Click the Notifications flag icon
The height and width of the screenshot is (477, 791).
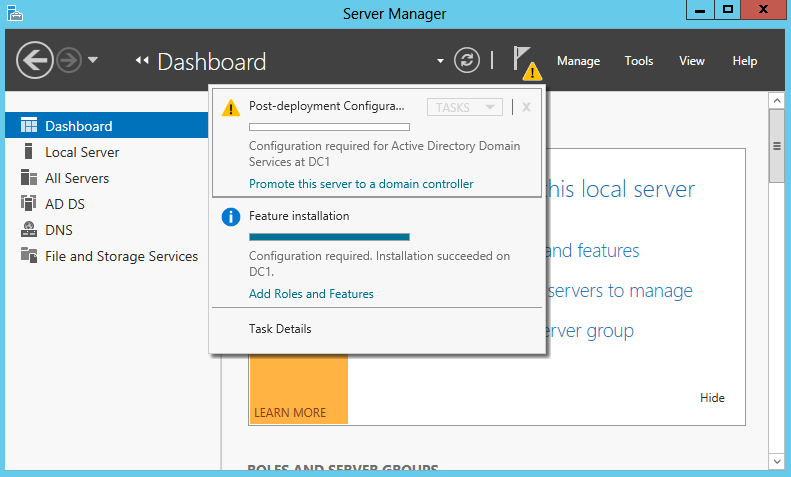527,63
